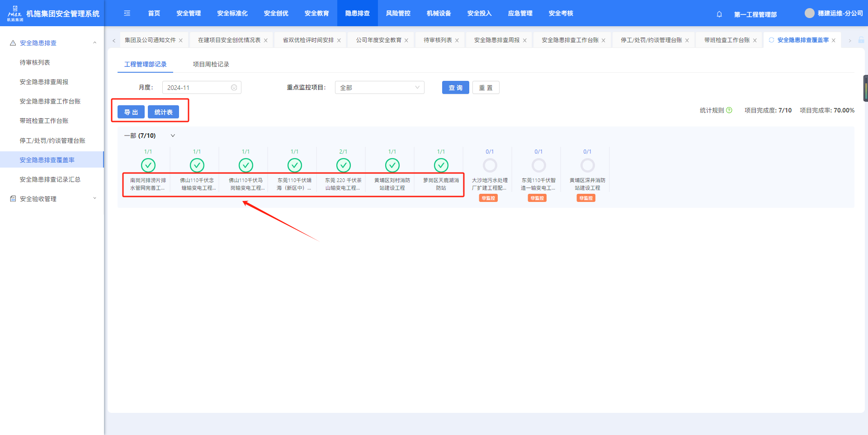Switch to the 项目周检记录 tab
The image size is (868, 435).
coord(211,64)
